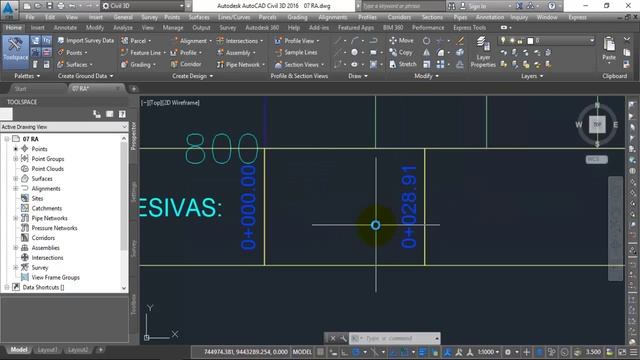Select the Move tool
640x360 pixels.
pyautogui.click(x=401, y=40)
